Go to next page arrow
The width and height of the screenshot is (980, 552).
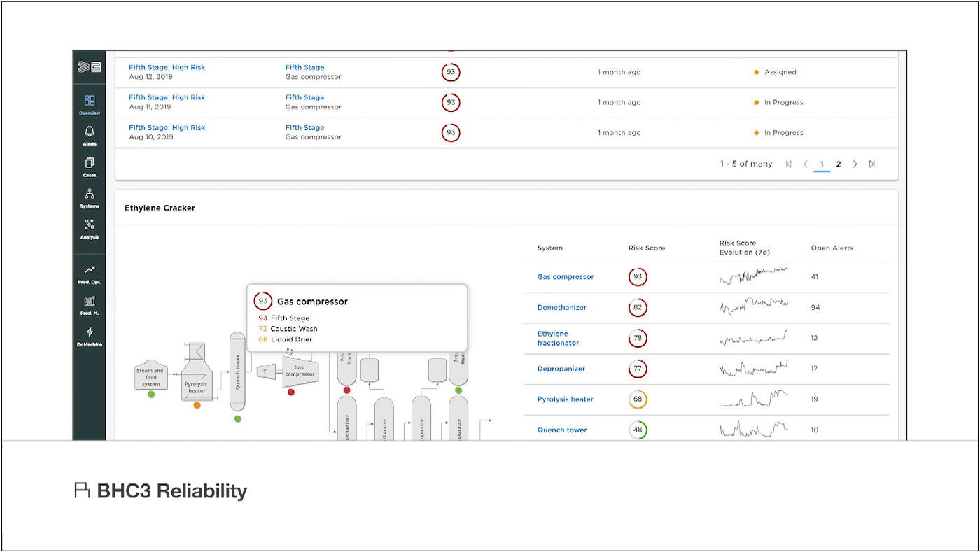pos(855,164)
